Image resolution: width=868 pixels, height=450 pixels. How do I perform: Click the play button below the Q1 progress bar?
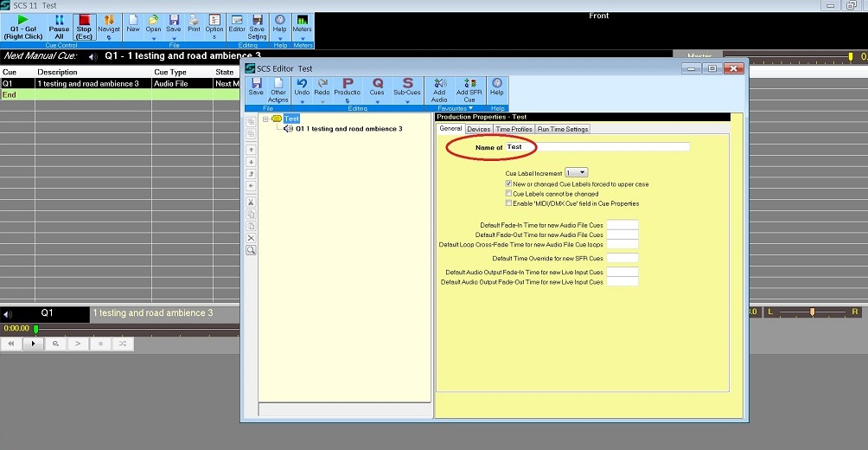[34, 344]
